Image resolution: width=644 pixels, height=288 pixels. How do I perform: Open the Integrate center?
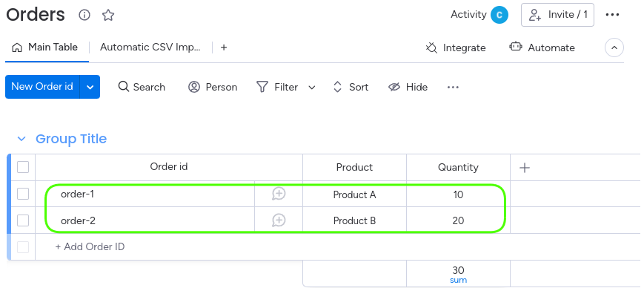point(456,48)
